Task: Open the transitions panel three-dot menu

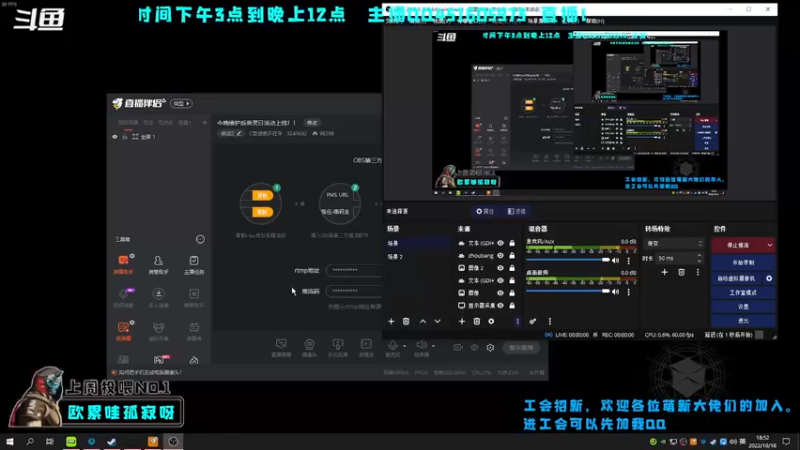Action: coord(697,272)
